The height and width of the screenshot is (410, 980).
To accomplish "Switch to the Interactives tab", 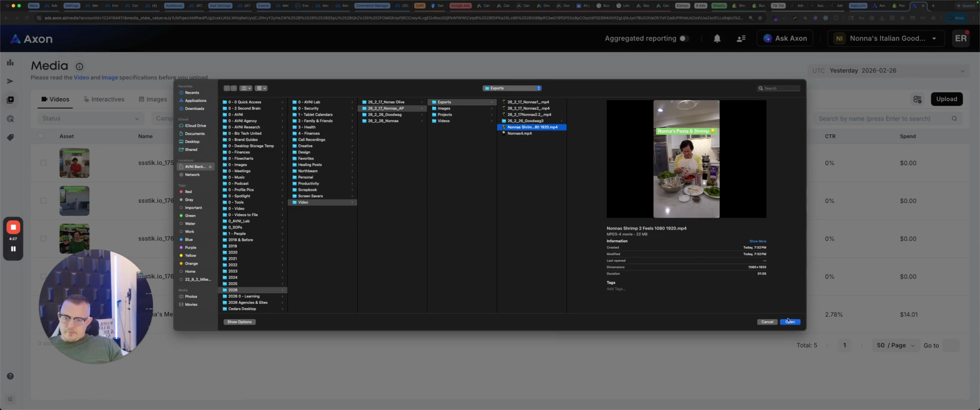I will 104,99.
